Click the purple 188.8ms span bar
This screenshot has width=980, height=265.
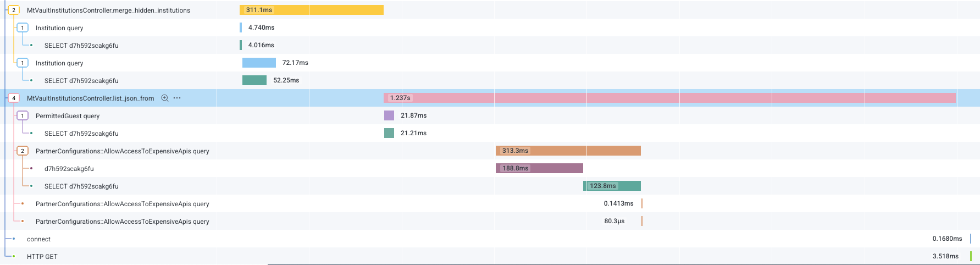pyautogui.click(x=539, y=168)
